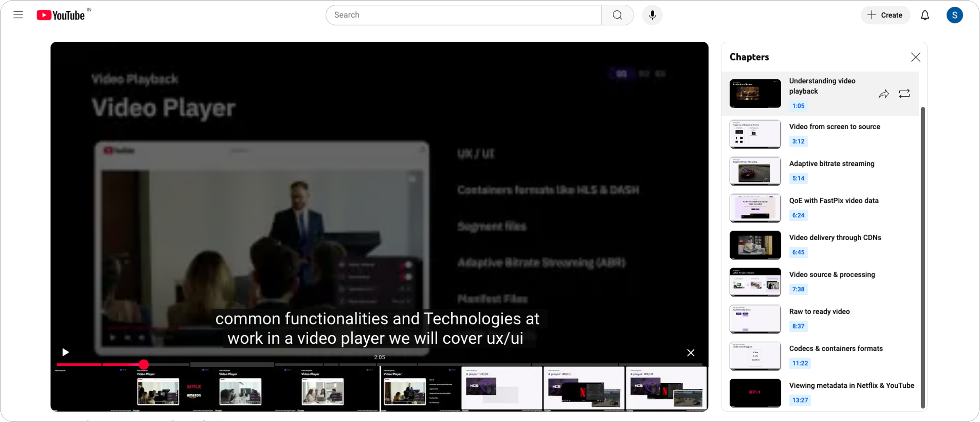
Task: Click the Chapters panel scrollbar
Action: pyautogui.click(x=922, y=258)
